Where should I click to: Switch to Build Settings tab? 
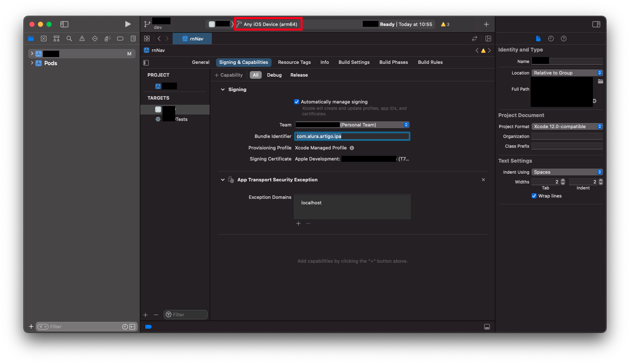(x=354, y=62)
